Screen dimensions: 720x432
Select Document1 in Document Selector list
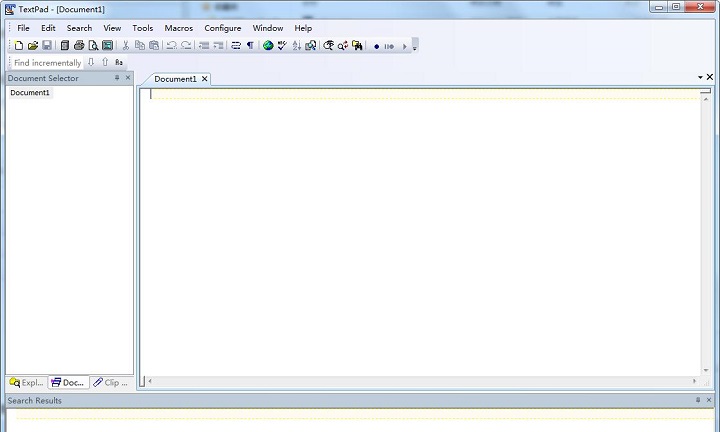coord(30,93)
